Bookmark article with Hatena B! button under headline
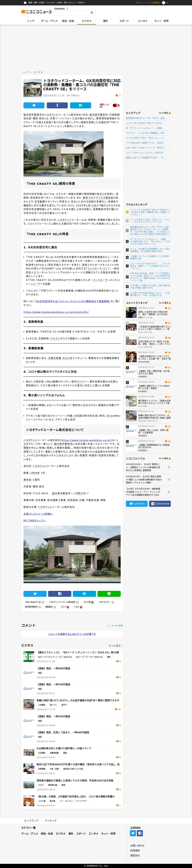This screenshot has width=192, height=868. (x=80, y=105)
